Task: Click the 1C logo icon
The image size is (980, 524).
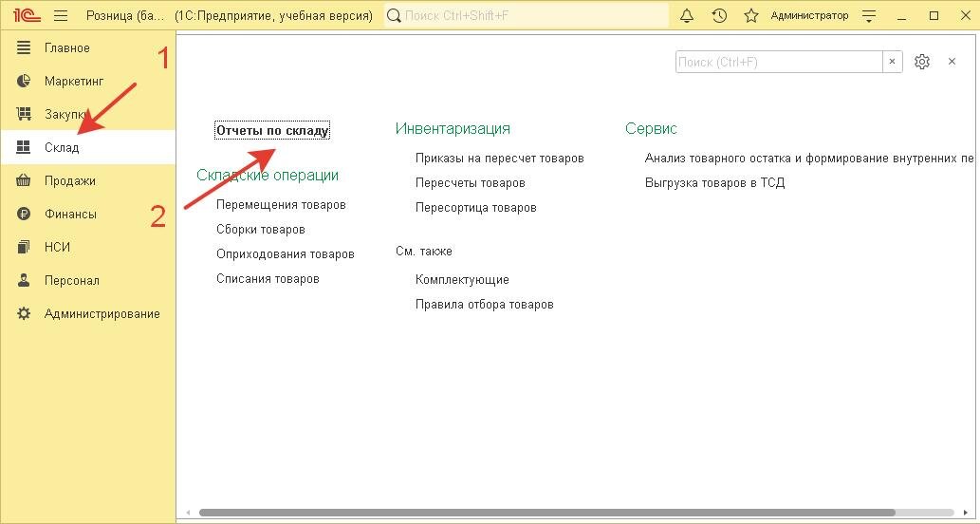Action: coord(27,15)
